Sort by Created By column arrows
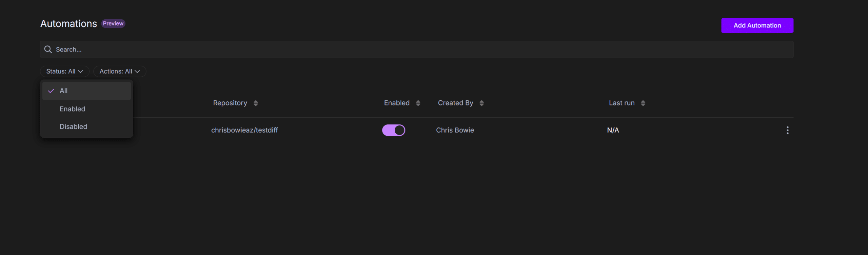868x255 pixels. point(481,103)
